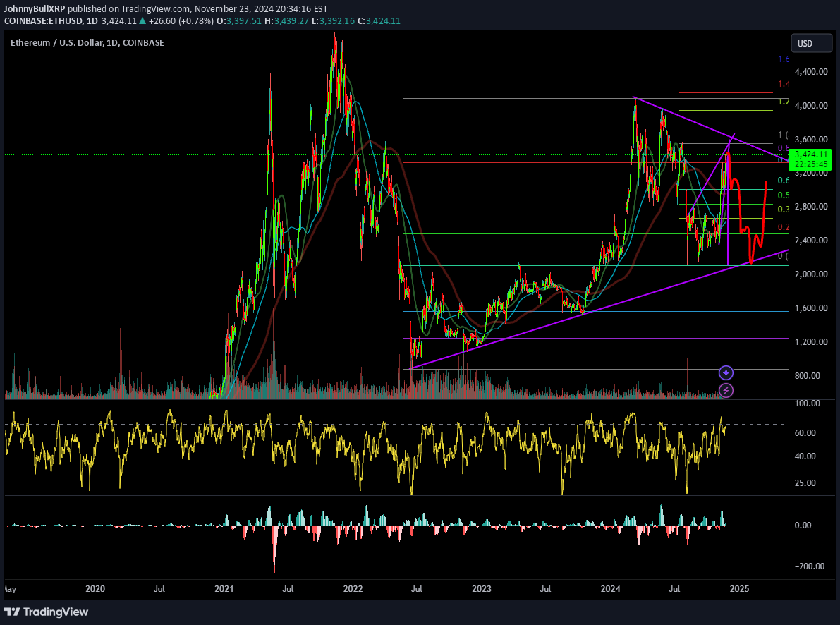Click the 2024 time axis label
Image resolution: width=840 pixels, height=625 pixels.
[611, 588]
